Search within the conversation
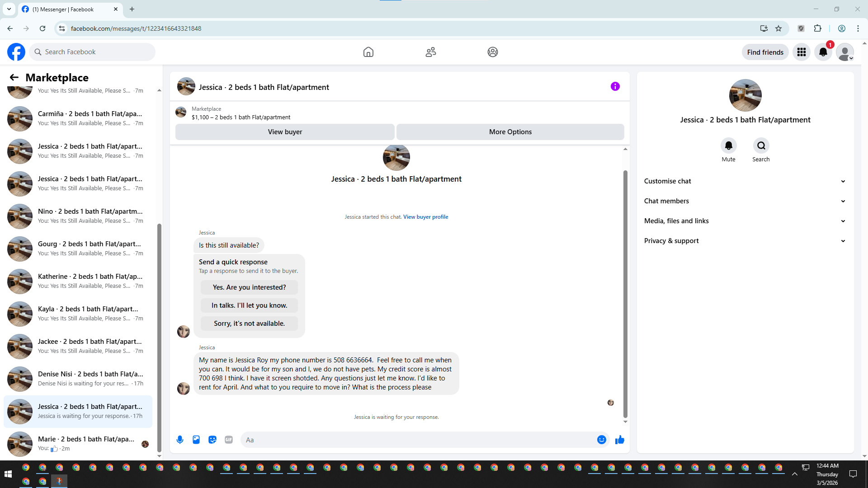Image resolution: width=868 pixels, height=488 pixels. [x=761, y=145]
